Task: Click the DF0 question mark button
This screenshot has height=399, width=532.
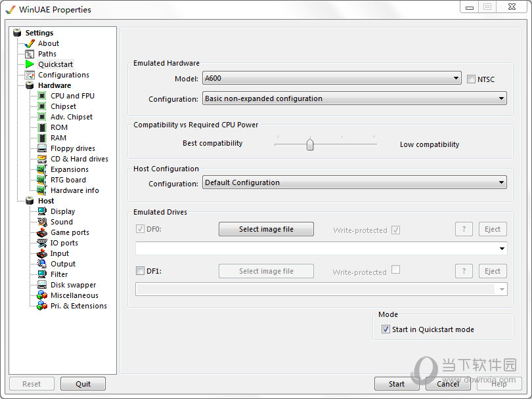Action: pos(464,229)
